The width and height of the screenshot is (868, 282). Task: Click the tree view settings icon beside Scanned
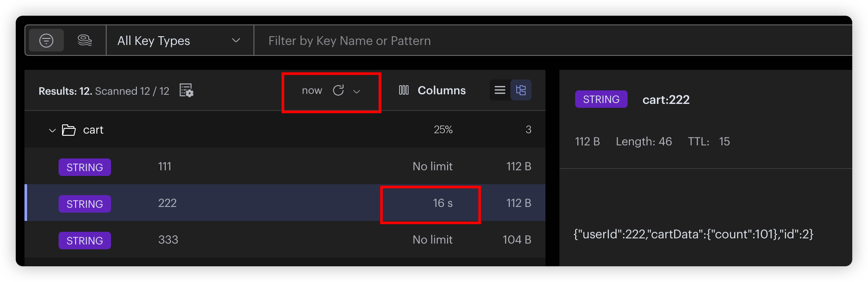187,91
